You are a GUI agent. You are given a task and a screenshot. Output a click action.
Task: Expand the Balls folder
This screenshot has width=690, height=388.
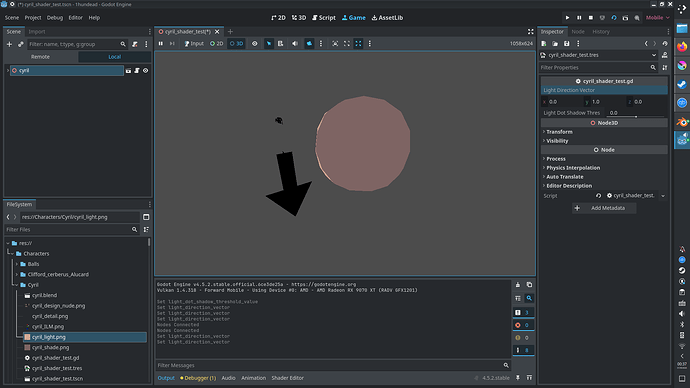17,264
